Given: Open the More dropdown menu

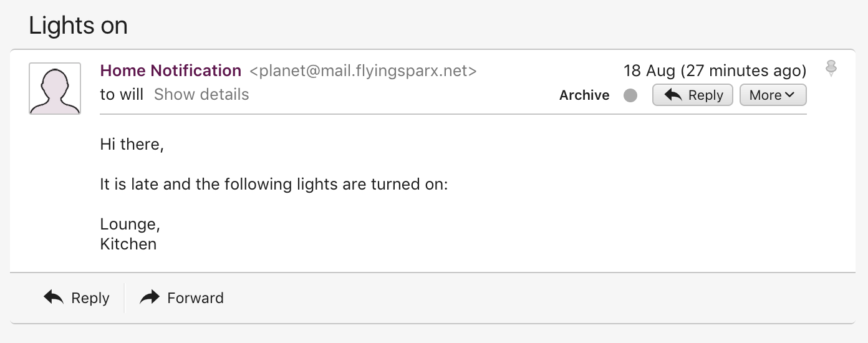Looking at the screenshot, I should (x=773, y=95).
